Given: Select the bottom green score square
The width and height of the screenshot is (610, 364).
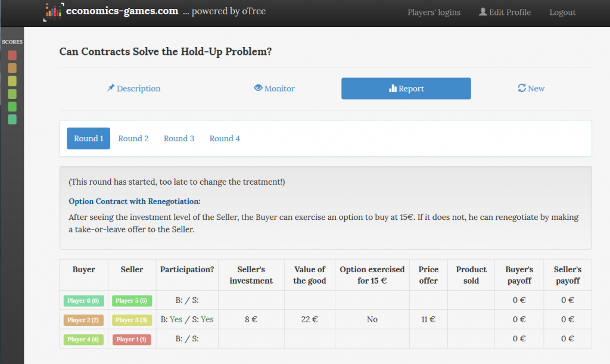Looking at the screenshot, I should pyautogui.click(x=12, y=120).
